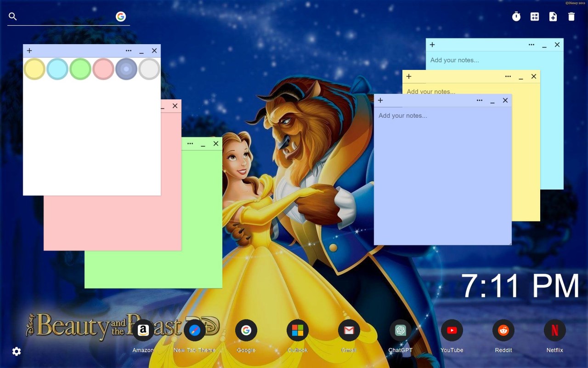Minimize the white color-picker note
Screen dimensions: 588x368
pyautogui.click(x=141, y=51)
